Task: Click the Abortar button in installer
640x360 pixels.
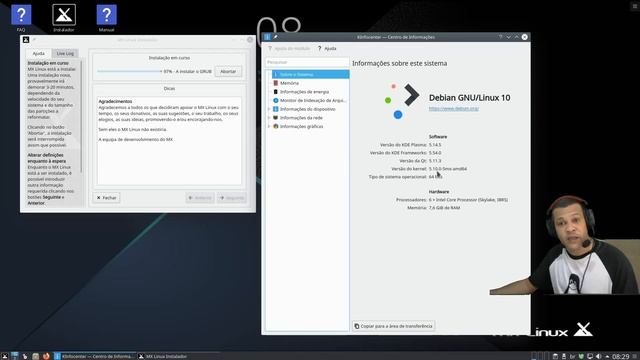Action: click(x=228, y=71)
